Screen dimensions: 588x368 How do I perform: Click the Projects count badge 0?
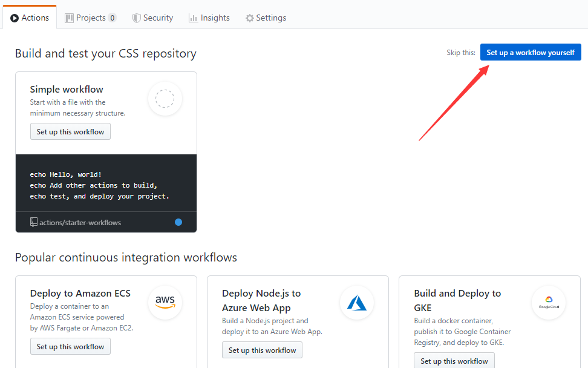[x=112, y=18]
